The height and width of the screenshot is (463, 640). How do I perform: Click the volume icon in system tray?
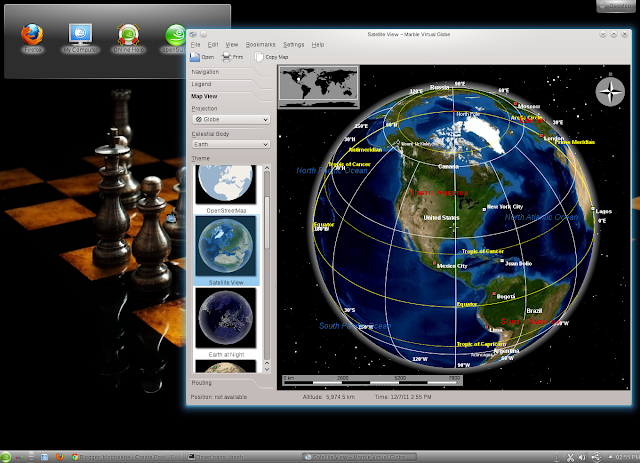point(582,458)
